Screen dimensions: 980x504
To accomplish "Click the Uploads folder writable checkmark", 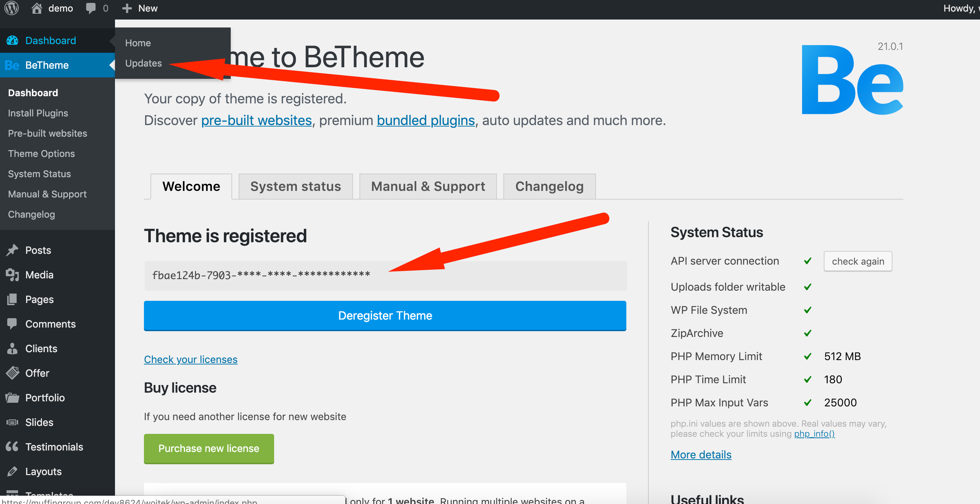I will point(808,287).
